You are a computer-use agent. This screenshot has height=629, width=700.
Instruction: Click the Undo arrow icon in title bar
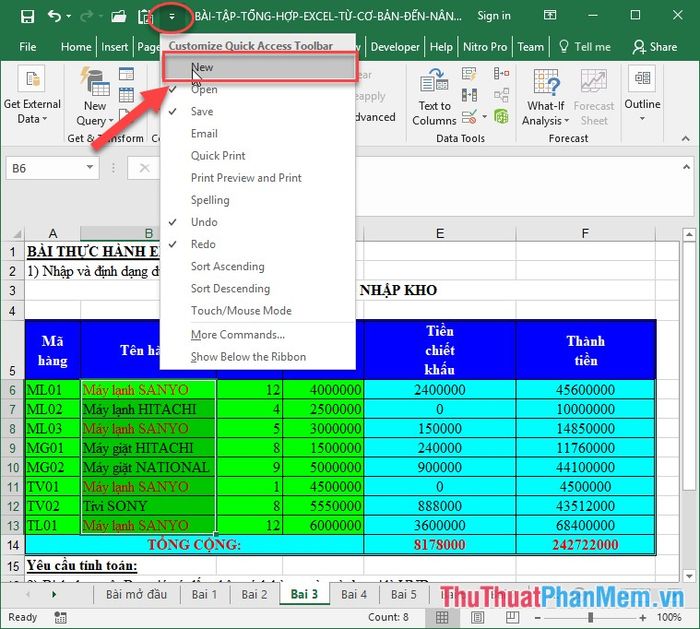[54, 16]
